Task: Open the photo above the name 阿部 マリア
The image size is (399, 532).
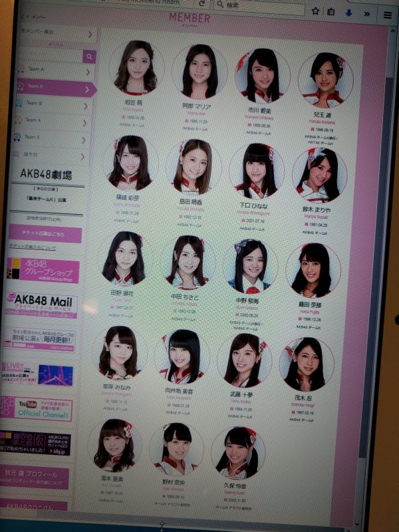Action: [199, 72]
